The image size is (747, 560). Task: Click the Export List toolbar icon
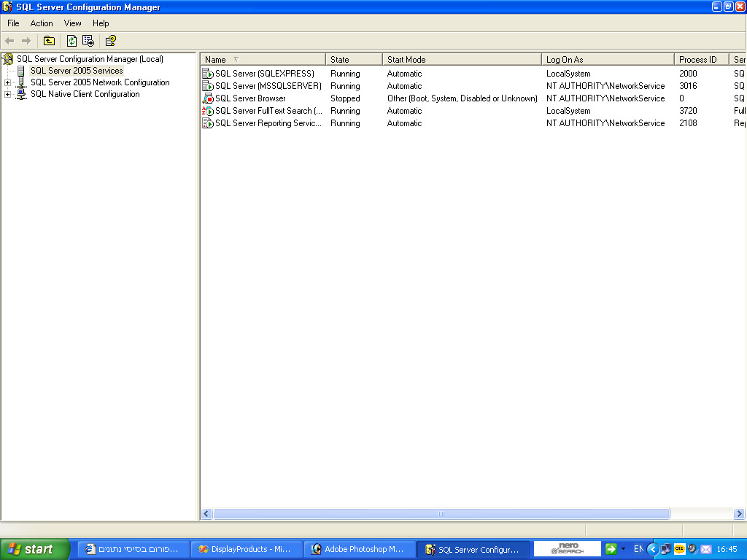click(x=88, y=41)
